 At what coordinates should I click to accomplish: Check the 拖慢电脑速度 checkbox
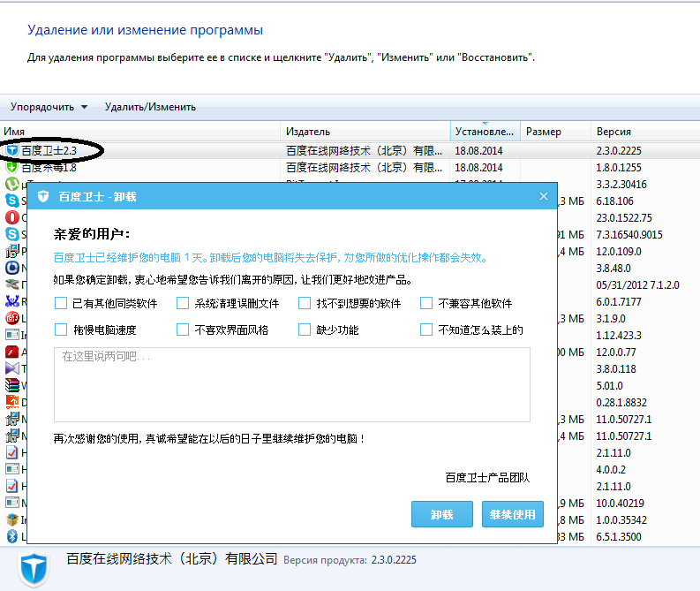coord(61,330)
